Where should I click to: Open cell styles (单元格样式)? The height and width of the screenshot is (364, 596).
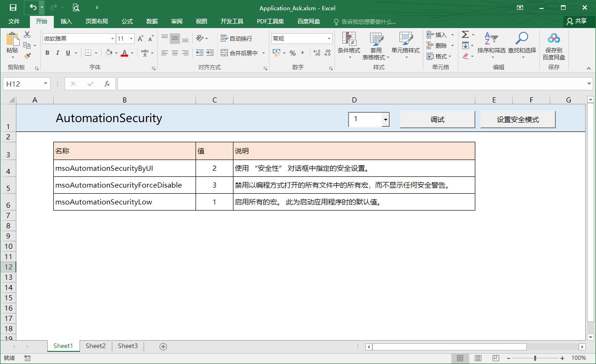406,46
